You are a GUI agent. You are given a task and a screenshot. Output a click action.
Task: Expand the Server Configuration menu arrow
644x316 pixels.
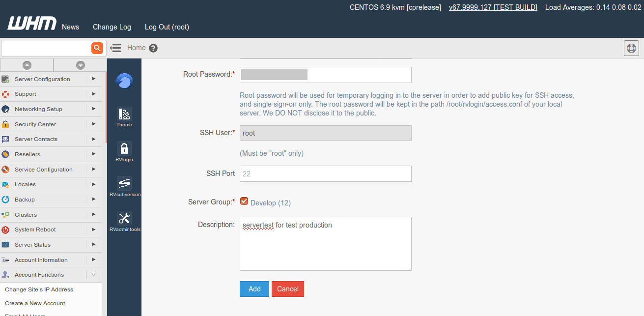click(93, 79)
